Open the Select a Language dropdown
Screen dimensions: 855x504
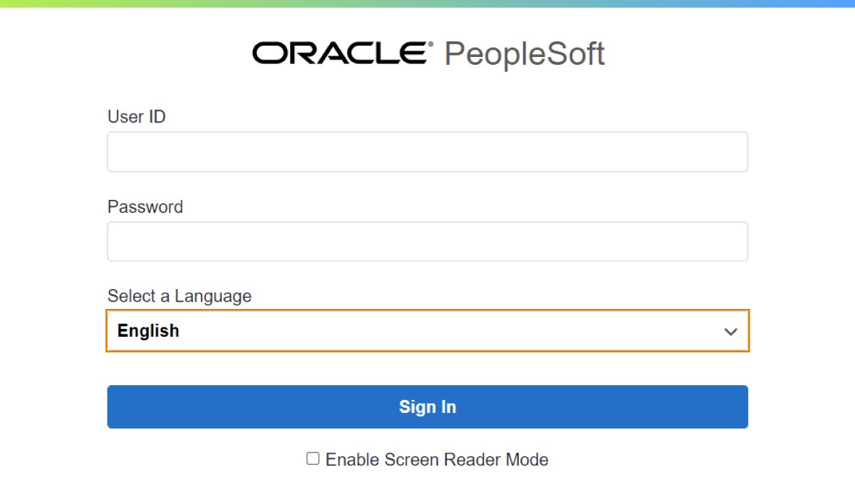coord(427,330)
